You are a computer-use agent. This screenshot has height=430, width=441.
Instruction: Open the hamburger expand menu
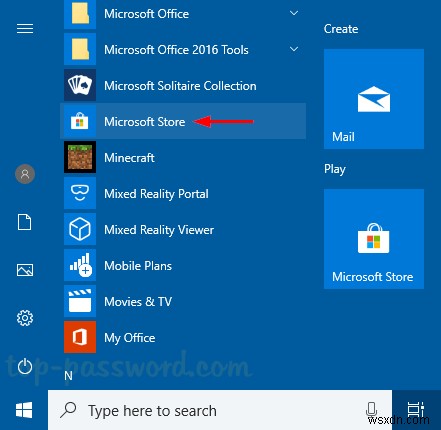[x=25, y=29]
